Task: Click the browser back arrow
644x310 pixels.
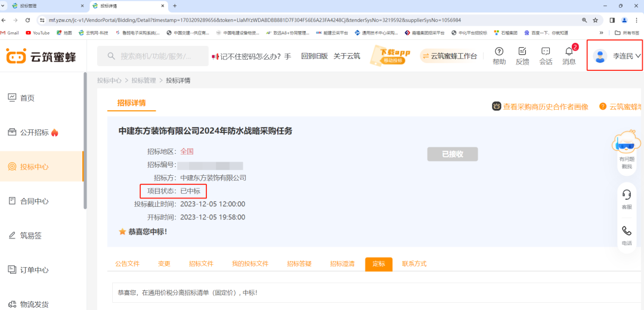Action: coord(4,20)
